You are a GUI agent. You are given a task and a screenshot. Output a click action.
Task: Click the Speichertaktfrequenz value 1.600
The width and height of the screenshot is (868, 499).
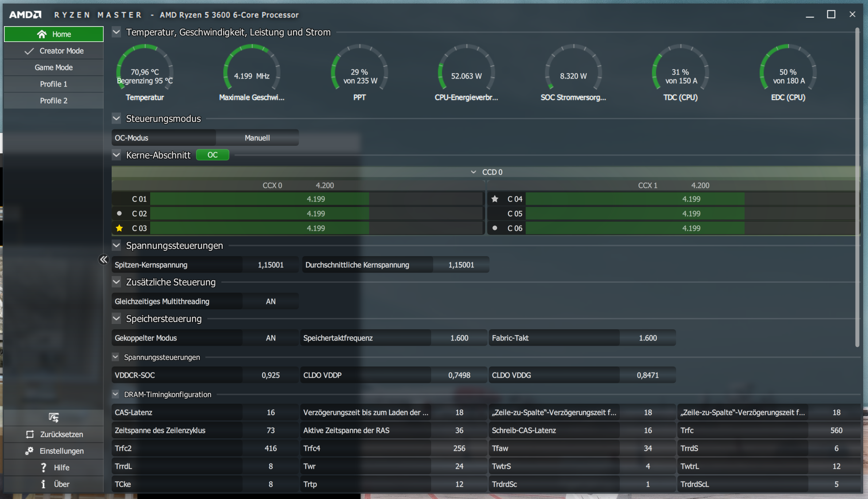(459, 338)
